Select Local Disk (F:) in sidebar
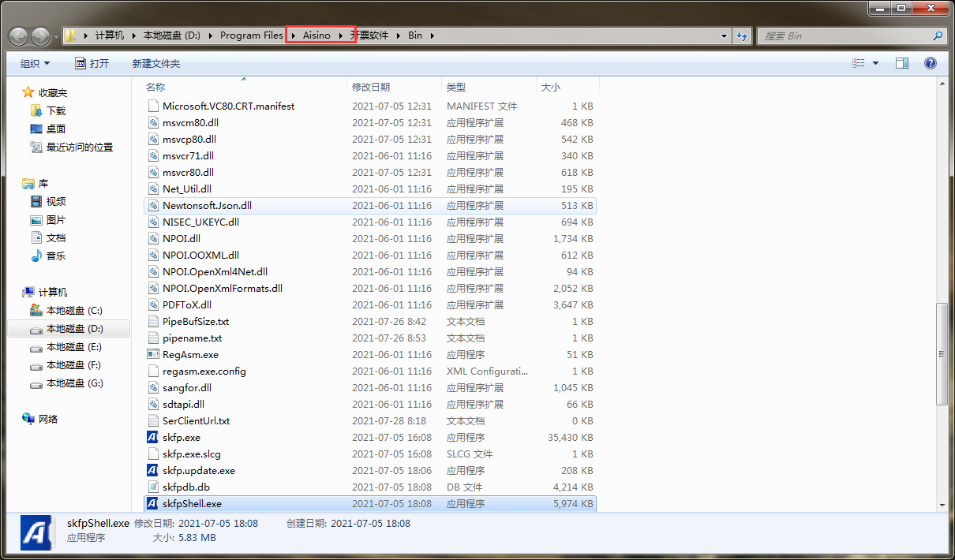Image resolution: width=955 pixels, height=560 pixels. pyautogui.click(x=69, y=364)
